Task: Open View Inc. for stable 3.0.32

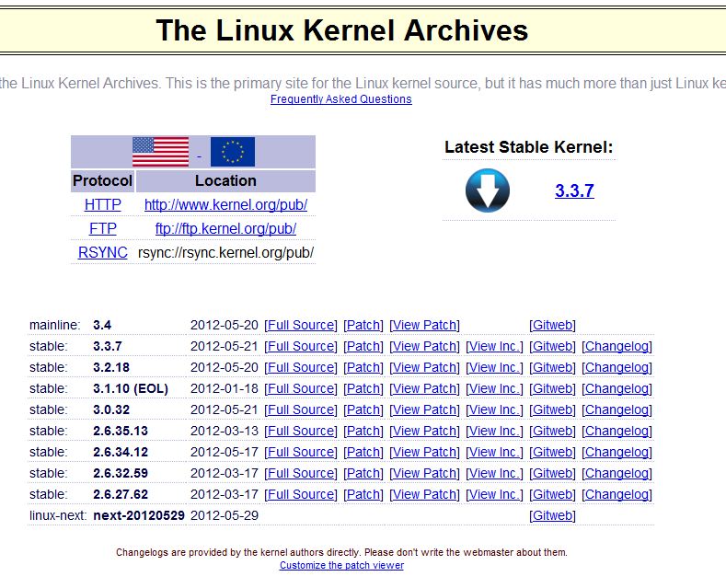Action: pos(494,409)
